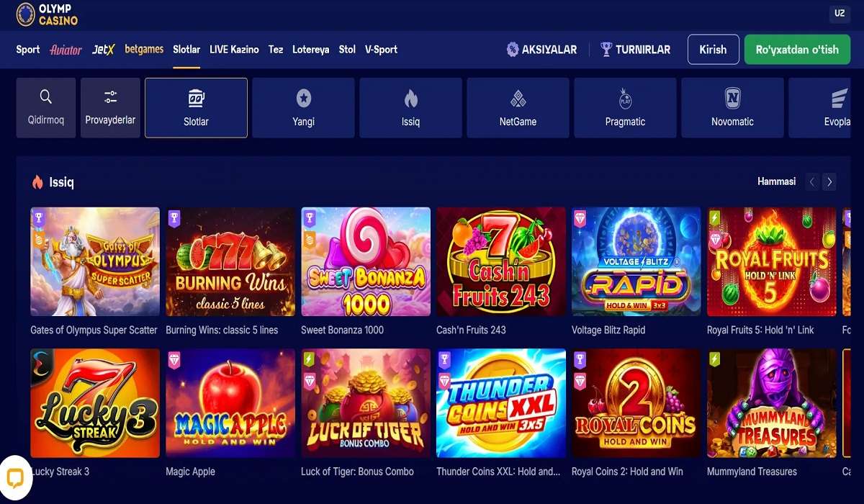The image size is (864, 504).
Task: Show next Issiq games with right arrow
Action: [x=829, y=182]
